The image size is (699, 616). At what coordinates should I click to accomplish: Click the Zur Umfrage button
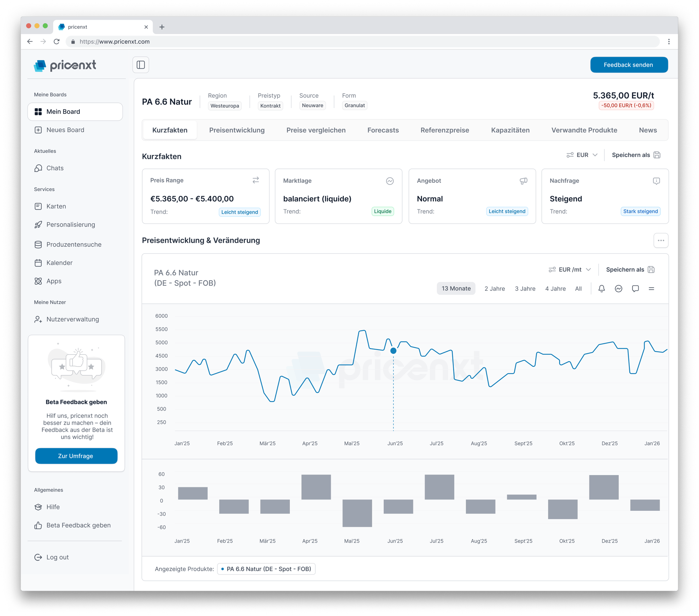pyautogui.click(x=76, y=456)
